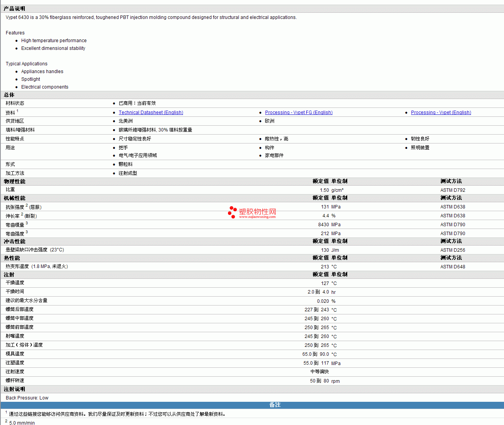Click the Spotlight bullet
The height and width of the screenshot is (425, 504).
[x=31, y=79]
